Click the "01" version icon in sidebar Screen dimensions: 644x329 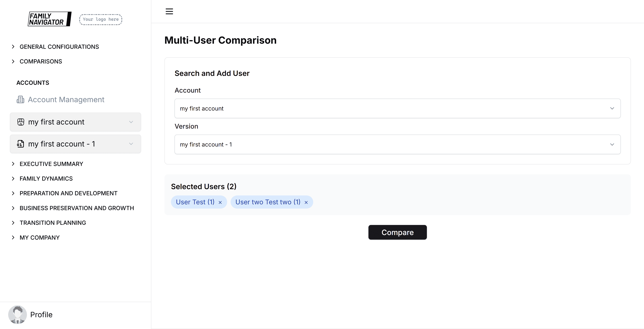(20, 144)
